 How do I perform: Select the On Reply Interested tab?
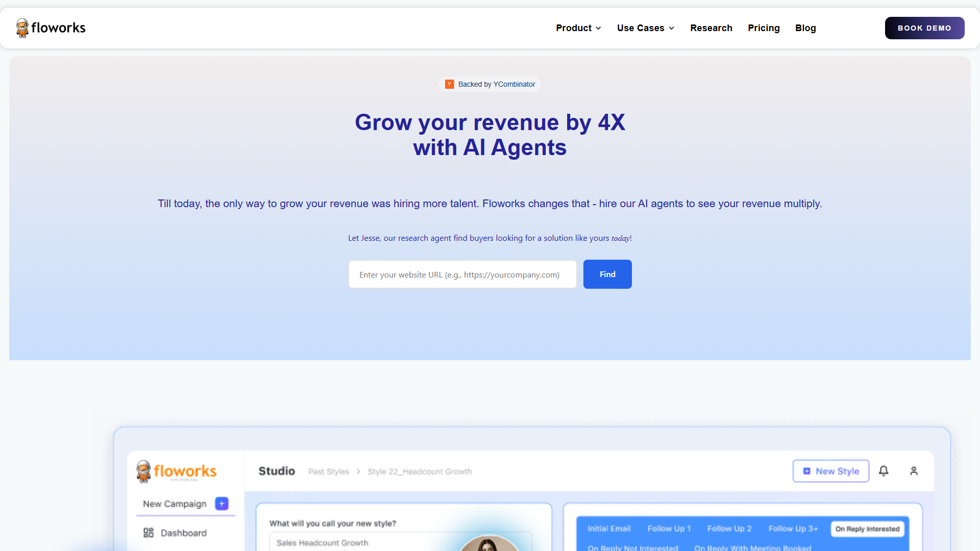[867, 529]
